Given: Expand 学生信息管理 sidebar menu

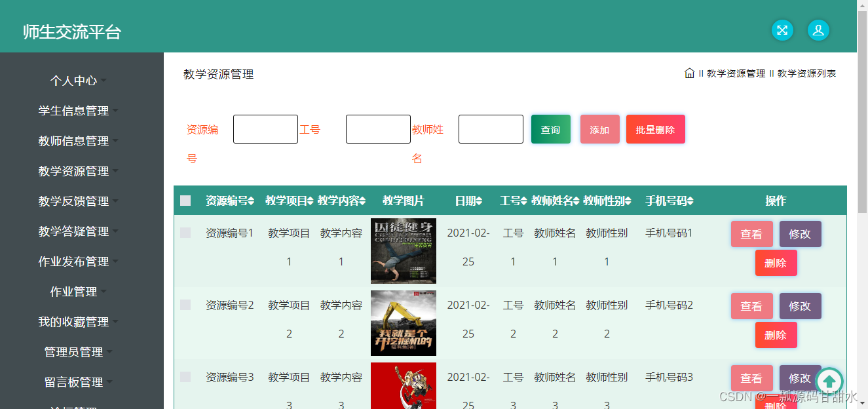Looking at the screenshot, I should (79, 111).
